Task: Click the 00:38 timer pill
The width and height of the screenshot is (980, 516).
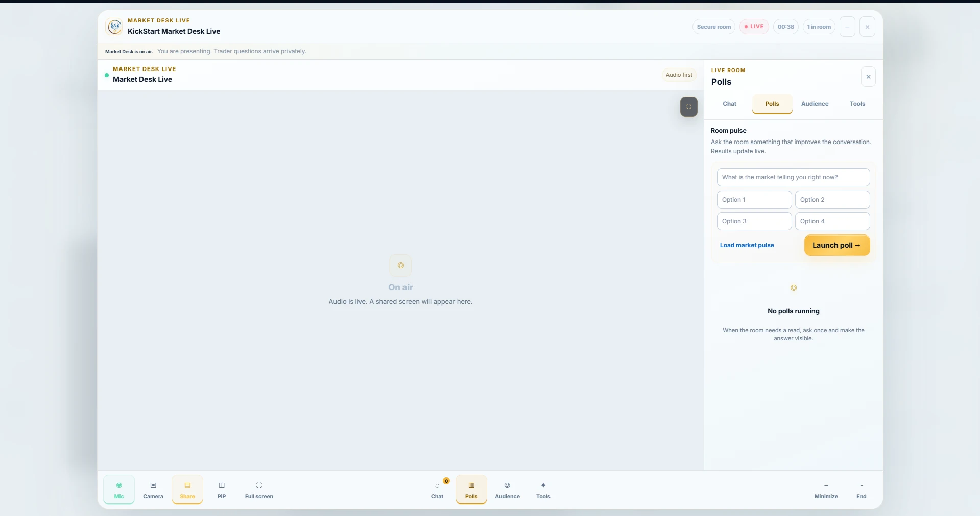Action: point(786,27)
